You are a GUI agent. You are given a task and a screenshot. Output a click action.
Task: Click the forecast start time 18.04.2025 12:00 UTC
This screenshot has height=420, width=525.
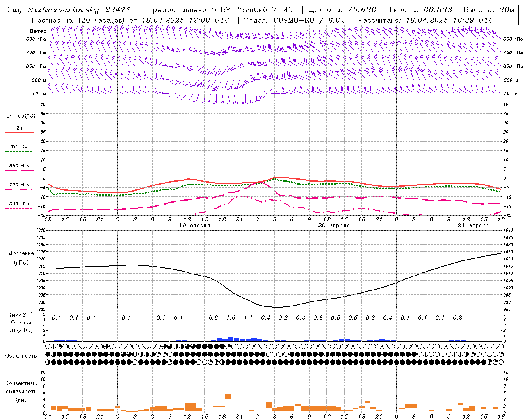(185, 20)
